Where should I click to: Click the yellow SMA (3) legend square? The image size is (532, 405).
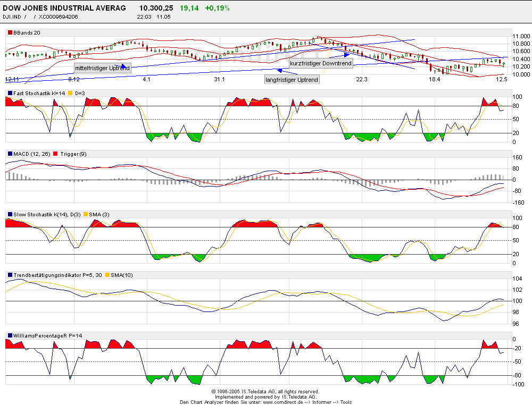[85, 214]
